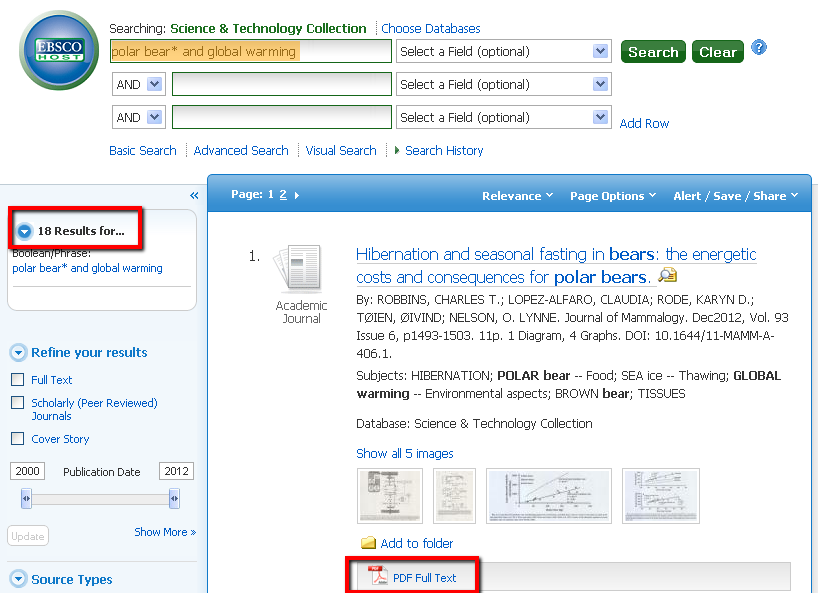The height and width of the screenshot is (593, 818).
Task: Go to next results page arrow
Action: click(x=297, y=195)
